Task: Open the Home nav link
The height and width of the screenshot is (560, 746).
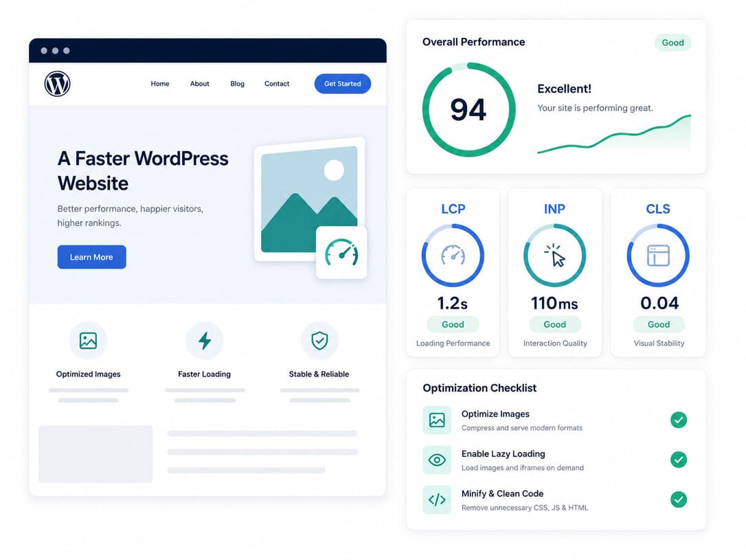Action: 160,84
